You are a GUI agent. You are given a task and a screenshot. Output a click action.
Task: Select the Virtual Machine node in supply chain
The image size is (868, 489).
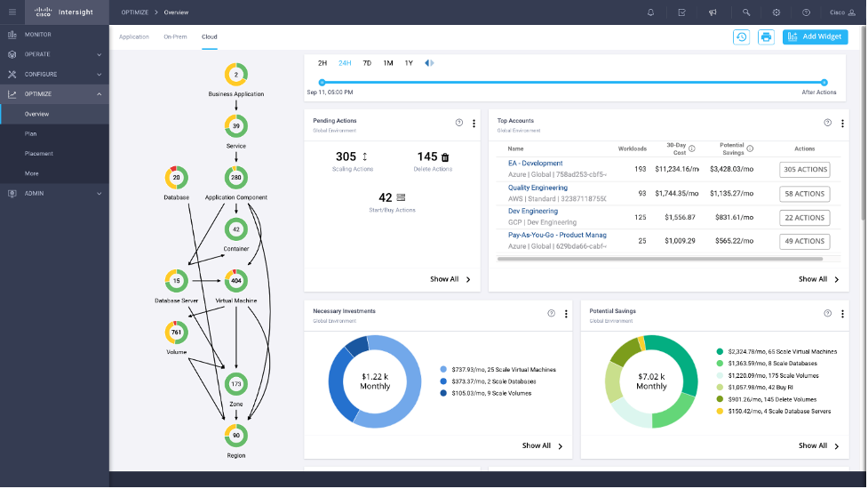(x=235, y=281)
